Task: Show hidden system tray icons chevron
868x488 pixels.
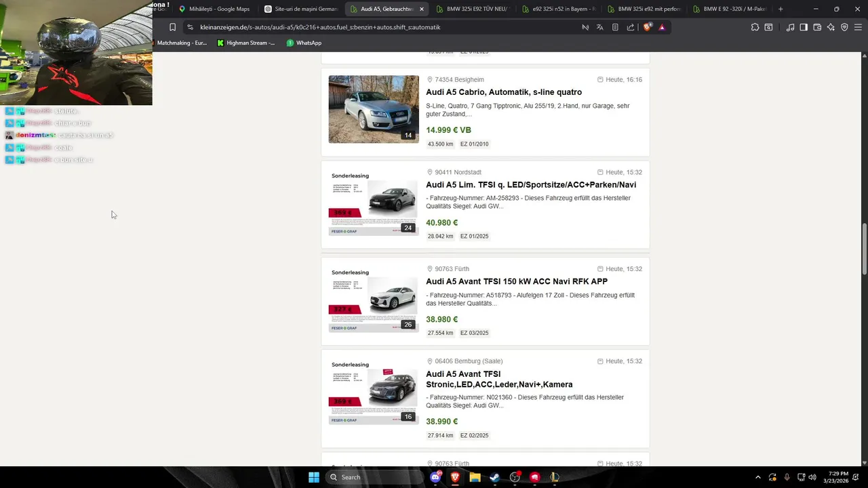Action: (757, 477)
